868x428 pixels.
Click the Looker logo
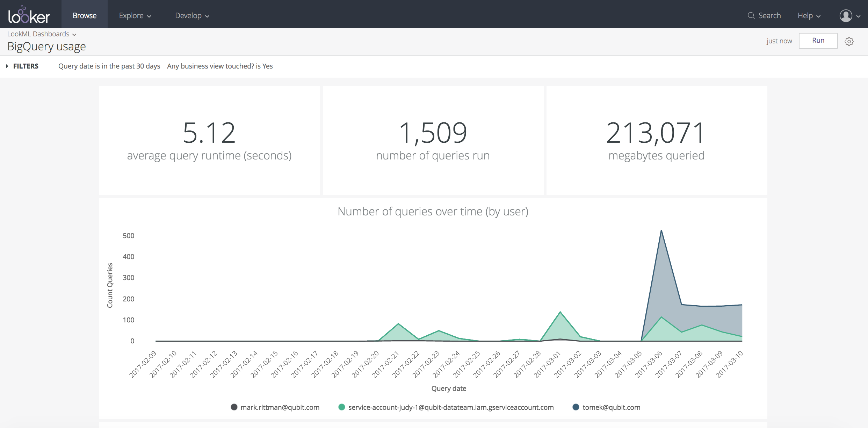pyautogui.click(x=29, y=15)
